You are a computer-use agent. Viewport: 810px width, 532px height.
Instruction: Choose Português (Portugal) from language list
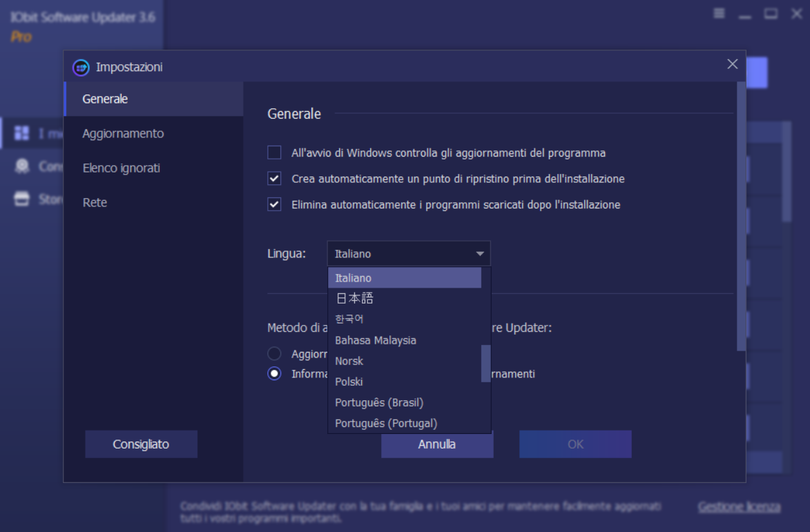(405, 422)
